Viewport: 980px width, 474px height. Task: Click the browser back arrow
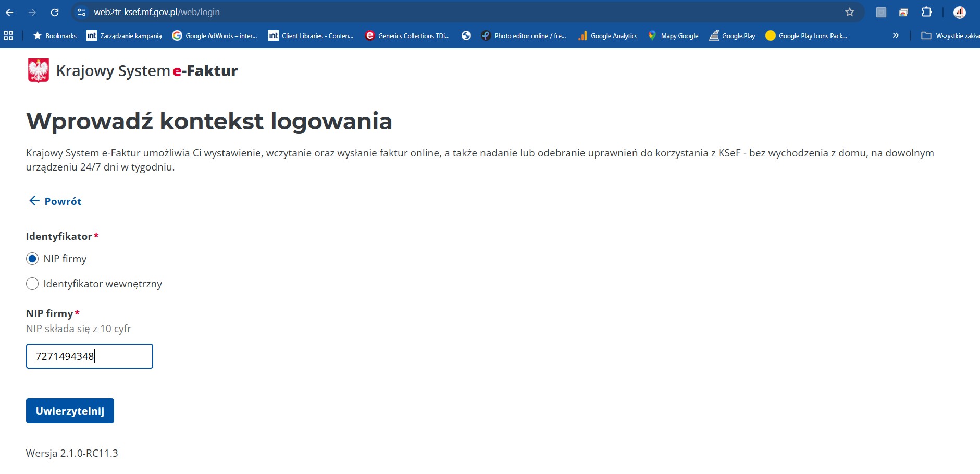tap(10, 12)
